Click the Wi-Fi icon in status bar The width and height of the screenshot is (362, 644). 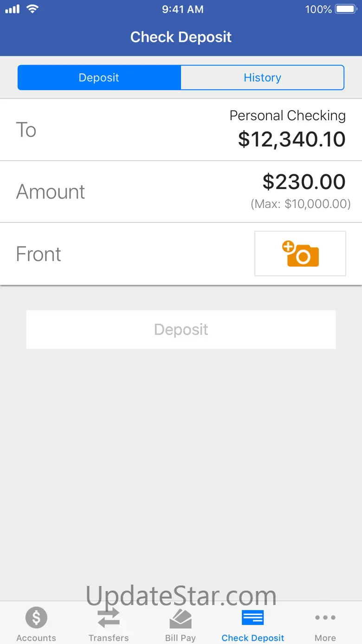[x=32, y=9]
